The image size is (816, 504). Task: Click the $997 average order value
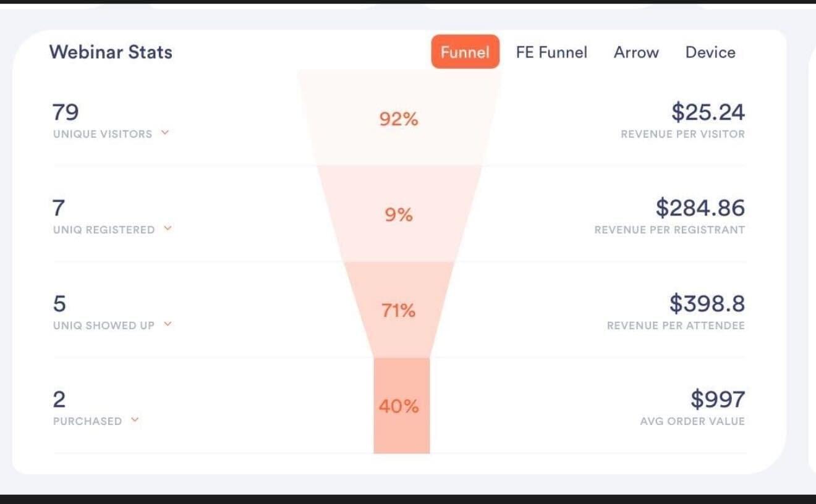[717, 400]
